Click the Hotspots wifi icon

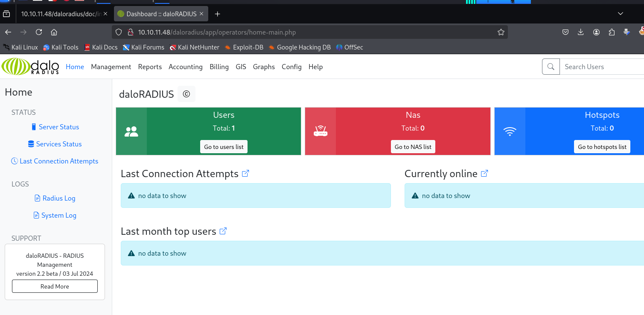(510, 131)
